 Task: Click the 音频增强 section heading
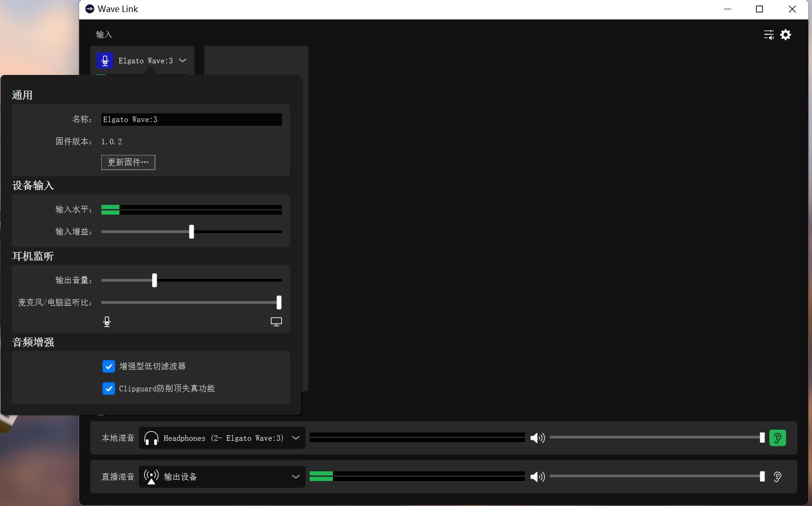tap(33, 342)
